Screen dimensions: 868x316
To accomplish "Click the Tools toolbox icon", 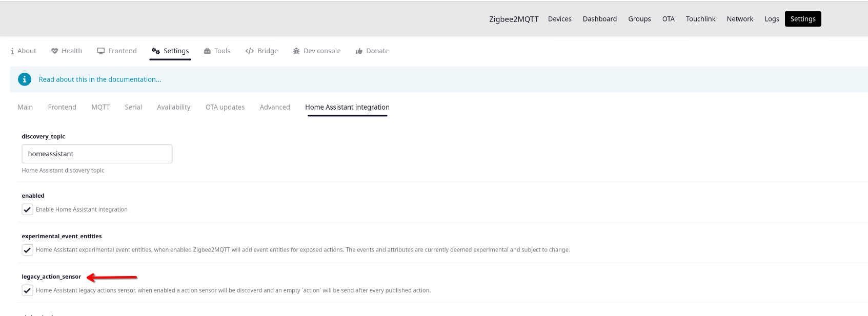I will pyautogui.click(x=207, y=51).
